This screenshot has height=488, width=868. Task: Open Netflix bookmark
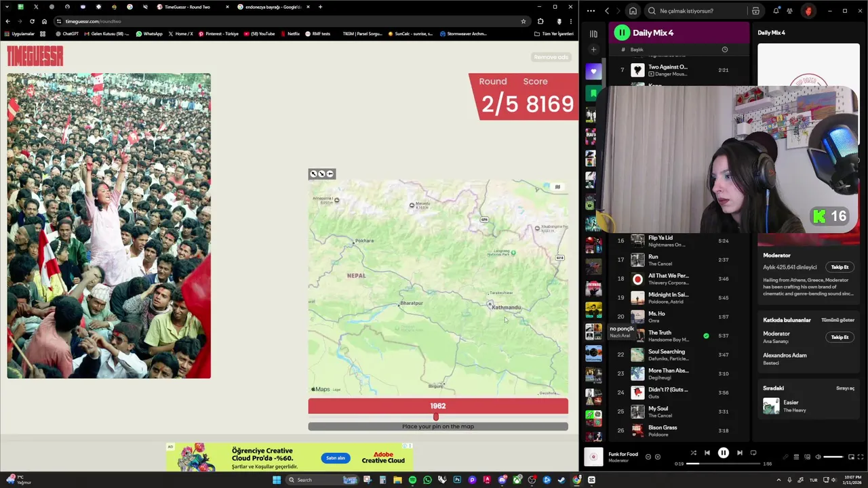pos(290,34)
